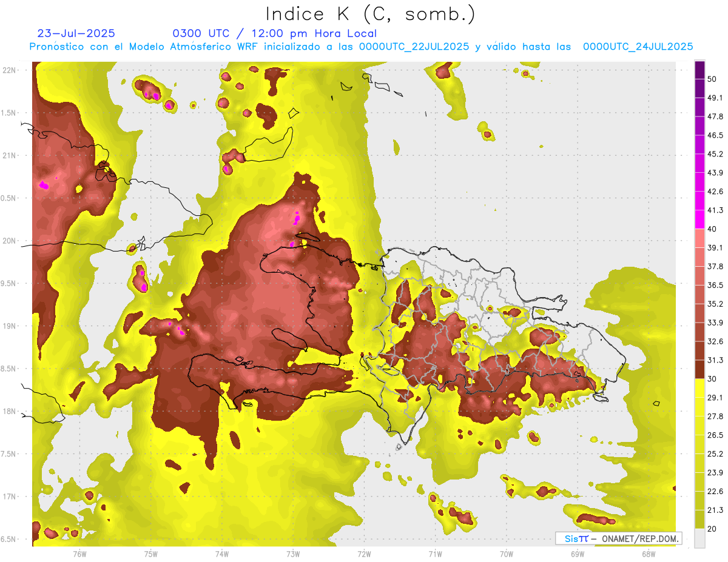
Task: Click the "17N" latitude axis label
Action: point(10,497)
